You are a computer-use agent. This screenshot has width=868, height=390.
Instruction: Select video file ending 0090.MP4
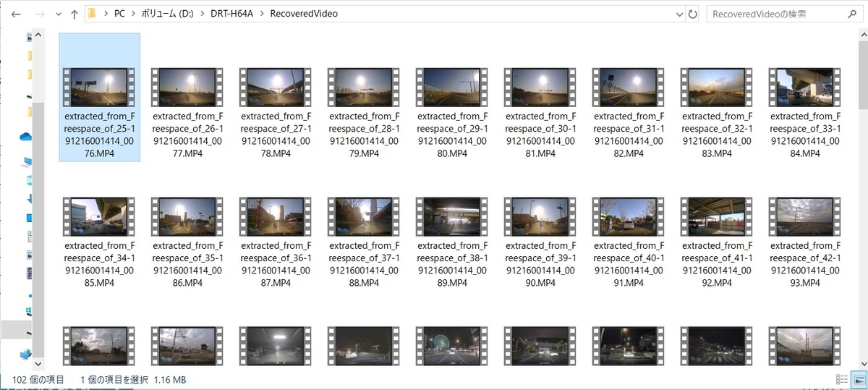click(x=540, y=242)
